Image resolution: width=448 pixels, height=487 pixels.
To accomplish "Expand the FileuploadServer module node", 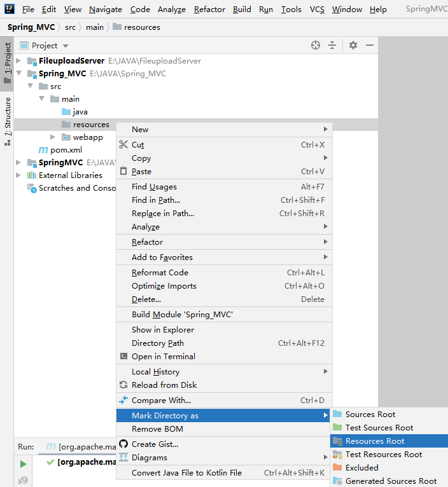I will click(18, 60).
